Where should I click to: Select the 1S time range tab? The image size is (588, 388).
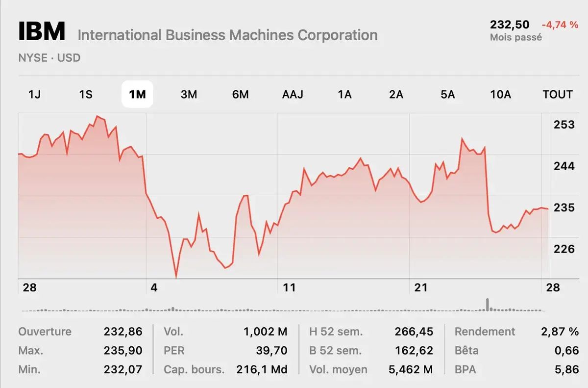coord(86,94)
